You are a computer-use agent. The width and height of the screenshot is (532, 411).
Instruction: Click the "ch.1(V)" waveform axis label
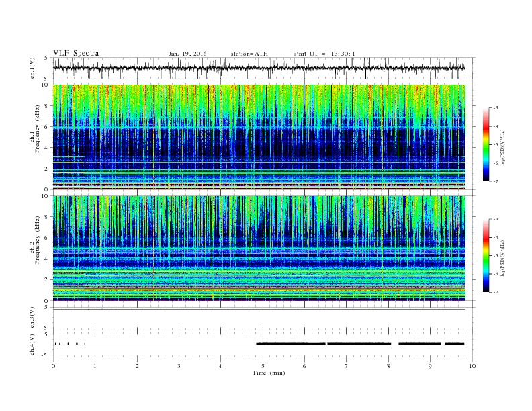(x=32, y=68)
